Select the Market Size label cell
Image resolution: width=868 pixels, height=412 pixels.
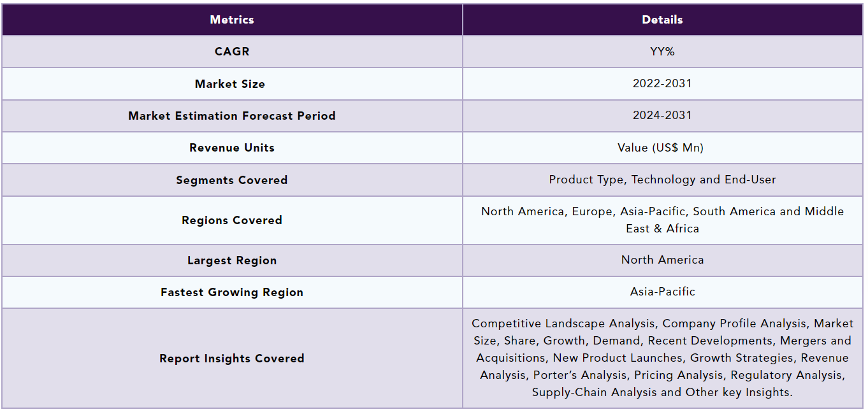232,83
